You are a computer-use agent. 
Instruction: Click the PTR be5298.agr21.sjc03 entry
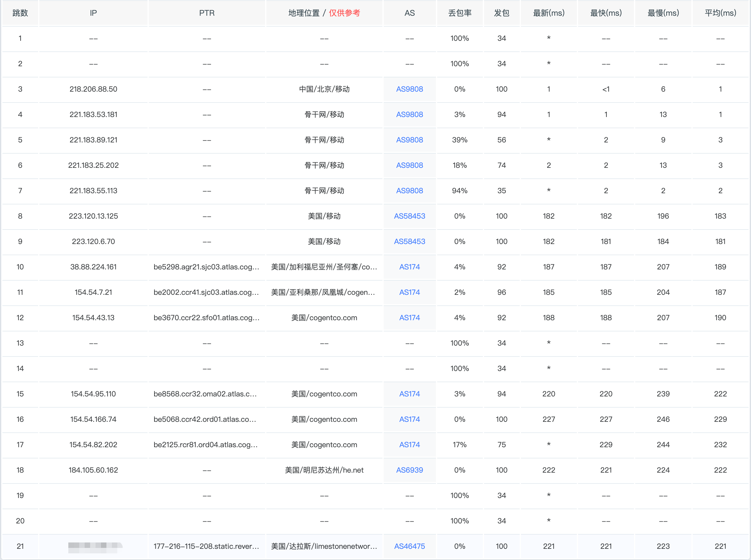(x=206, y=267)
